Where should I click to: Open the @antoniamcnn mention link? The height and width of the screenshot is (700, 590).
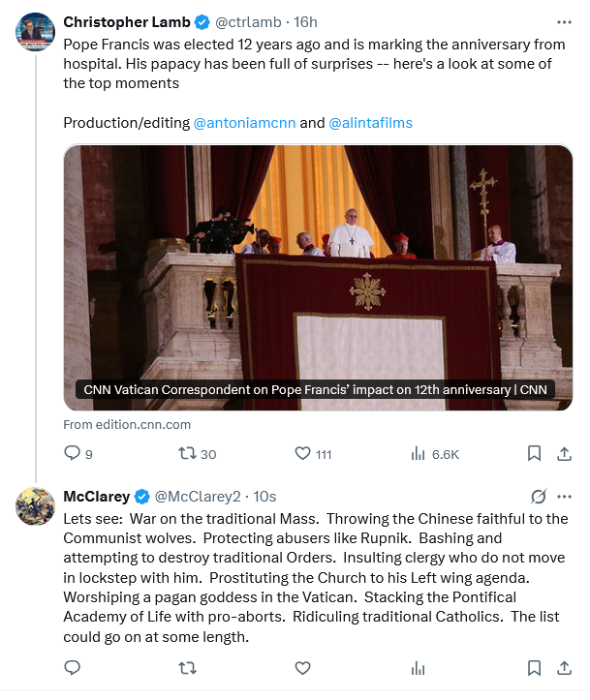click(x=244, y=123)
